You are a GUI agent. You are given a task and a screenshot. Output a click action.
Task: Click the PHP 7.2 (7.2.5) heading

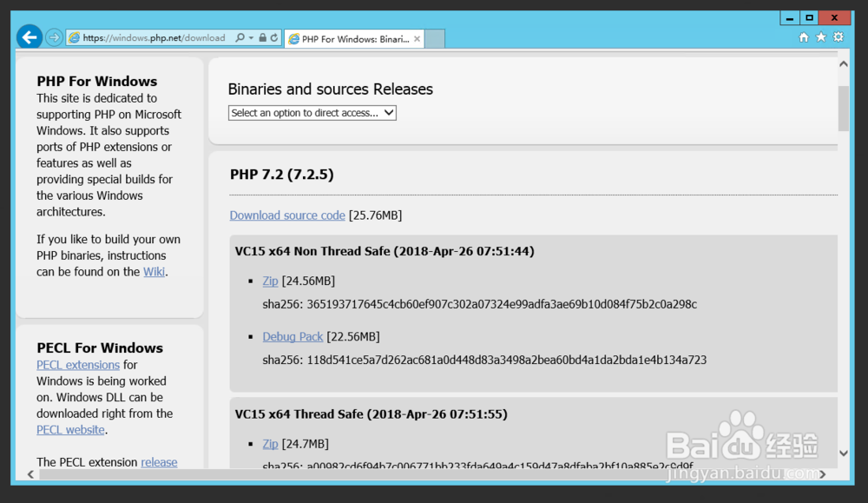click(x=282, y=175)
